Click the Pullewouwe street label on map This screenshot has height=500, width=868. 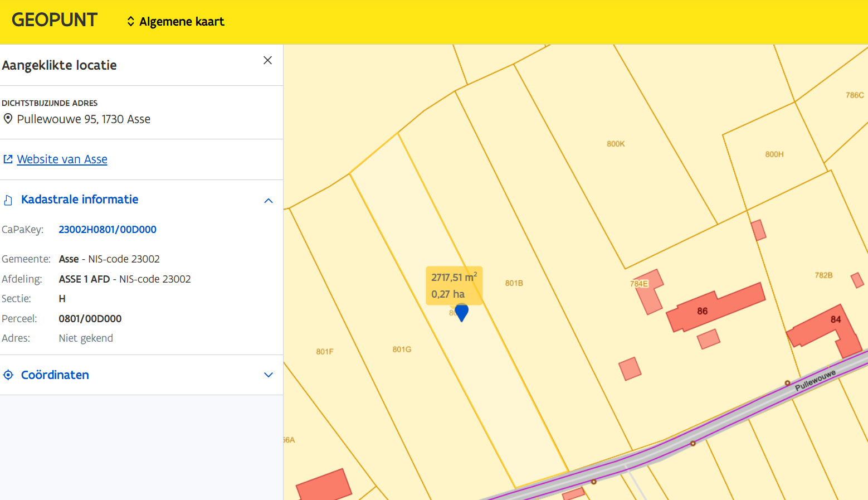coord(815,380)
